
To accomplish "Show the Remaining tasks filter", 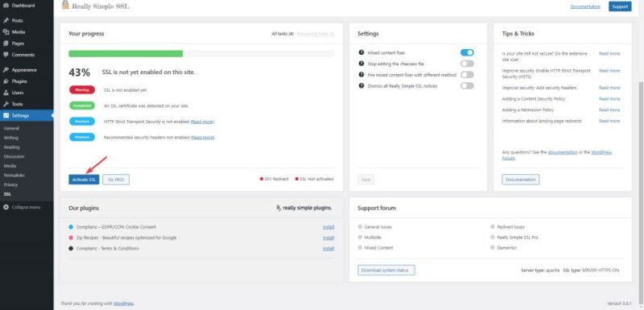I will [316, 34].
